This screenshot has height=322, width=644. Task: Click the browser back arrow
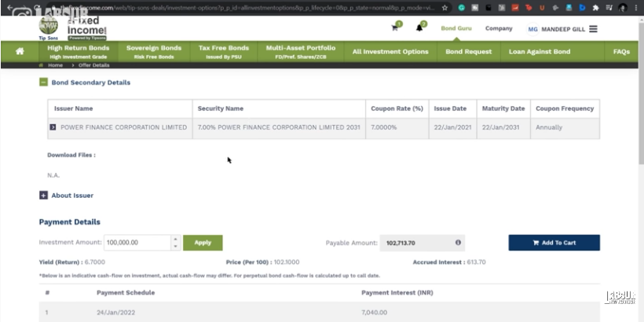(9, 7)
